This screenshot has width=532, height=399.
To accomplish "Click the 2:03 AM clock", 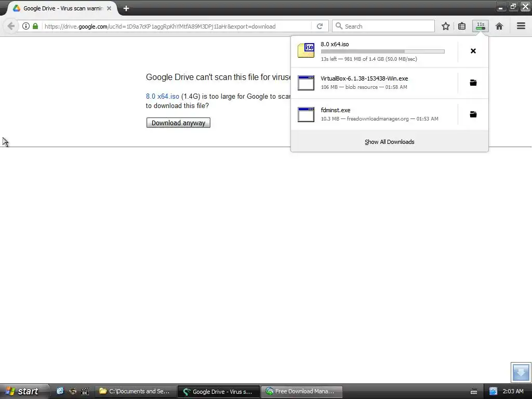I will coord(513,391).
